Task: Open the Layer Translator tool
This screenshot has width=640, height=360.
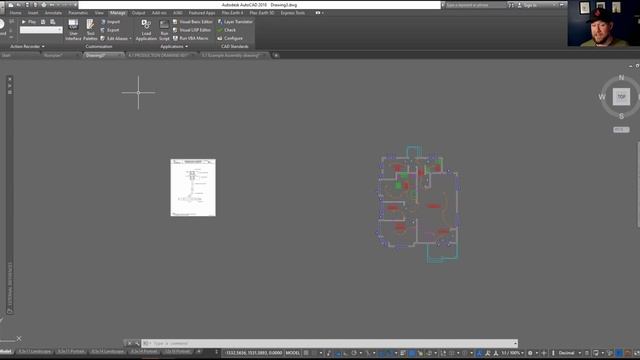Action: pyautogui.click(x=235, y=22)
